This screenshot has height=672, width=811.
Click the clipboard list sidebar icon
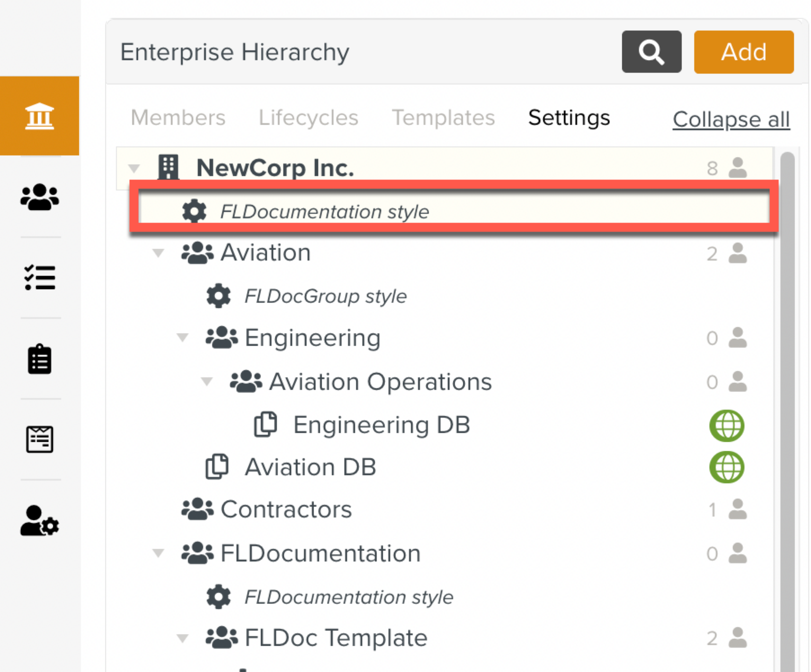tap(39, 359)
